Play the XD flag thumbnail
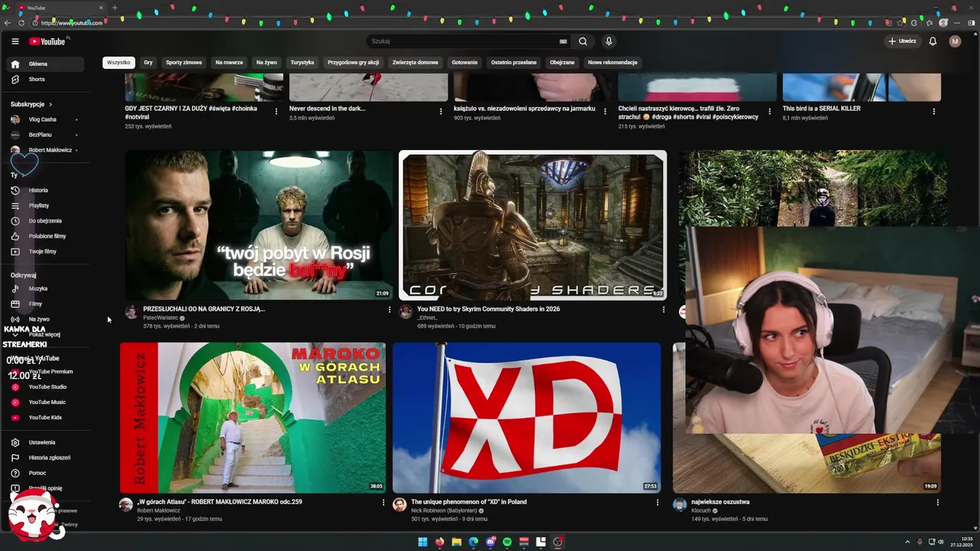980x551 pixels. (x=527, y=418)
